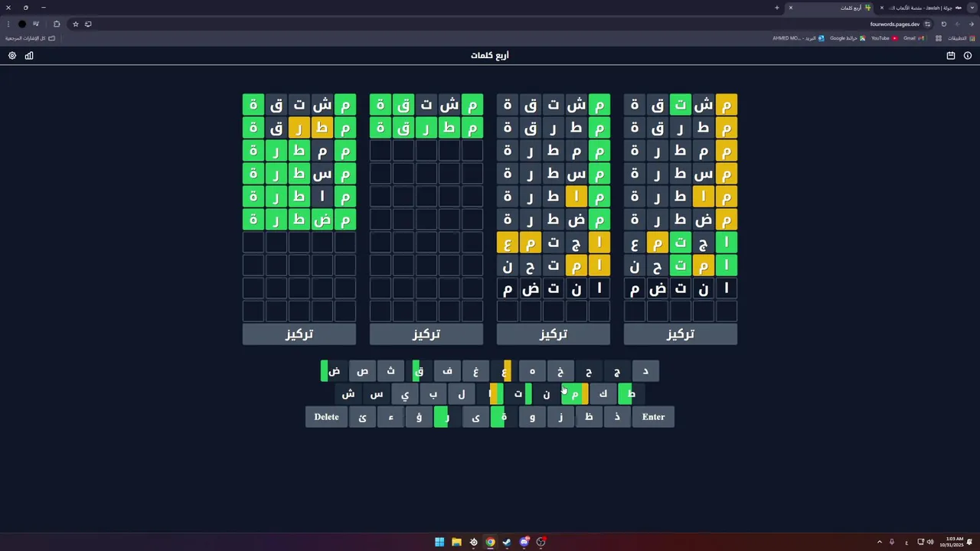Tap the ث key on game keyboard
This screenshot has height=551, width=980.
390,371
